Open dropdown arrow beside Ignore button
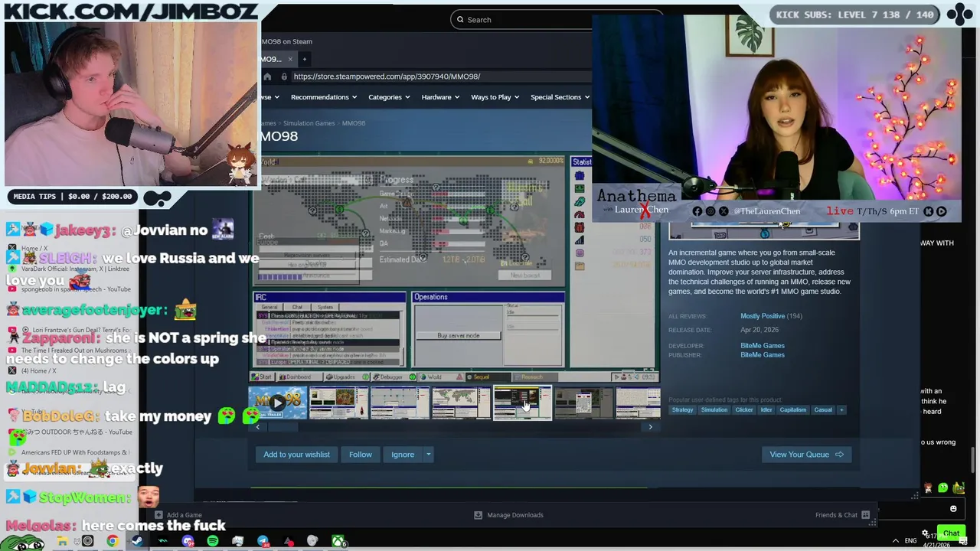 (428, 455)
